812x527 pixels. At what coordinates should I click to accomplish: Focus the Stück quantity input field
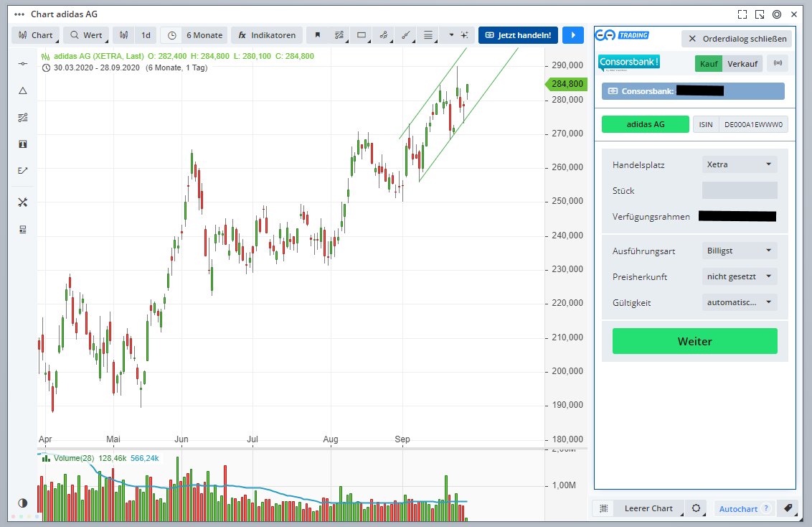[x=740, y=190]
